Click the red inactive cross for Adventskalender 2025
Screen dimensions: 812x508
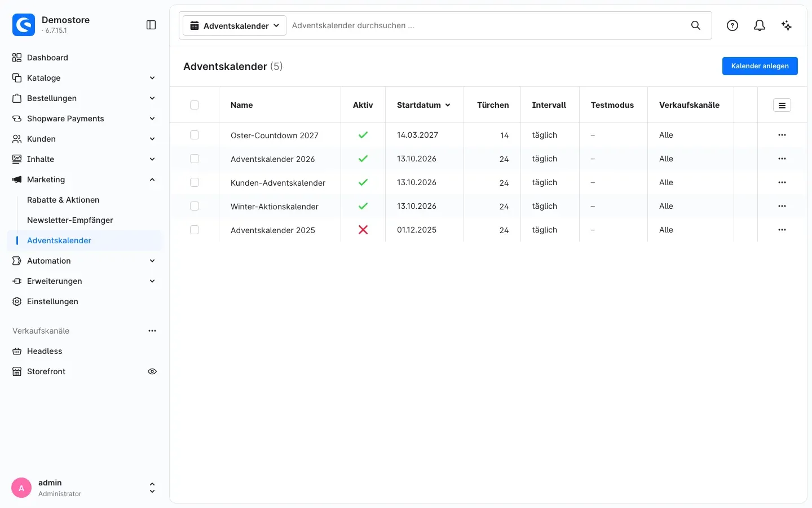pyautogui.click(x=363, y=230)
